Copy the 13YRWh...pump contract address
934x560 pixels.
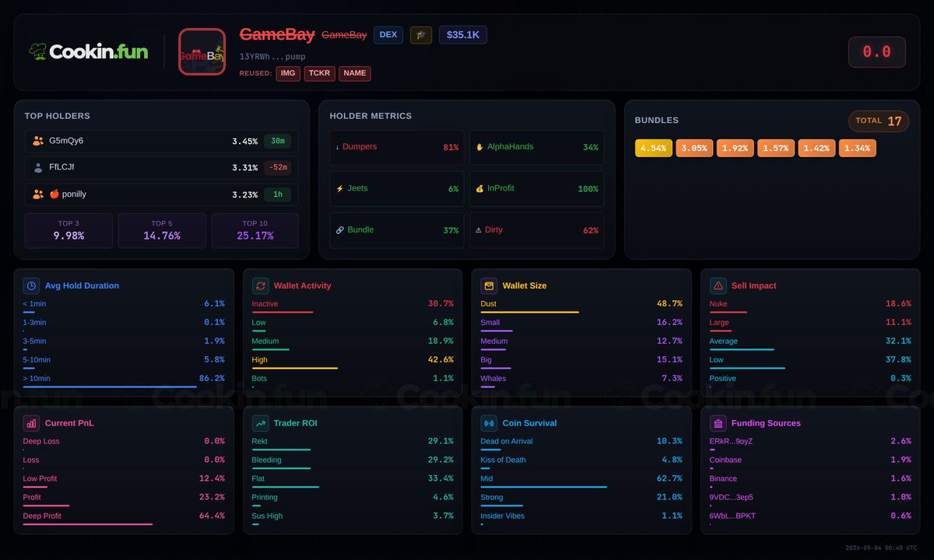272,57
